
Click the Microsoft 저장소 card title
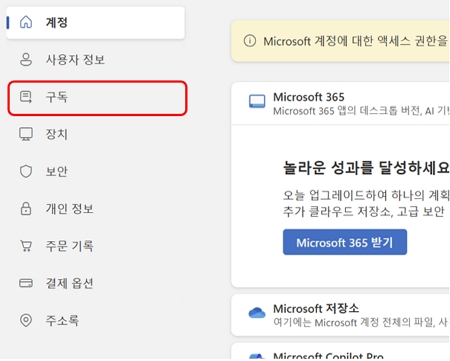pos(316,308)
